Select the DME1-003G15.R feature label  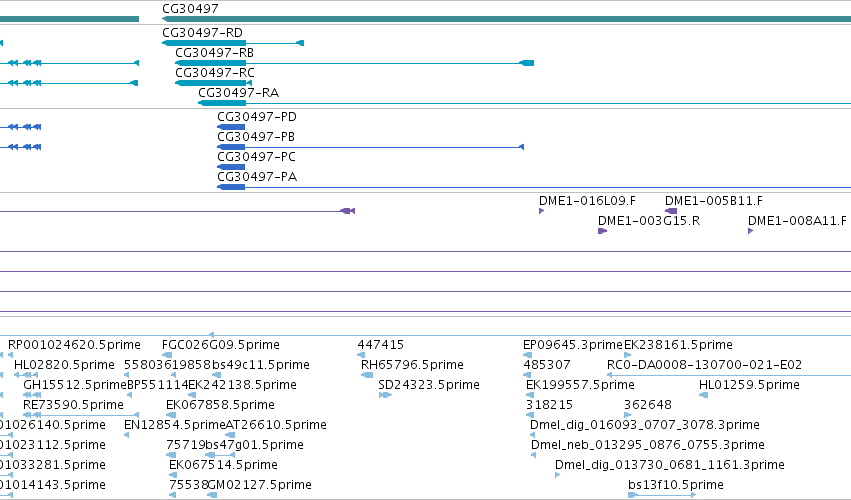click(649, 221)
